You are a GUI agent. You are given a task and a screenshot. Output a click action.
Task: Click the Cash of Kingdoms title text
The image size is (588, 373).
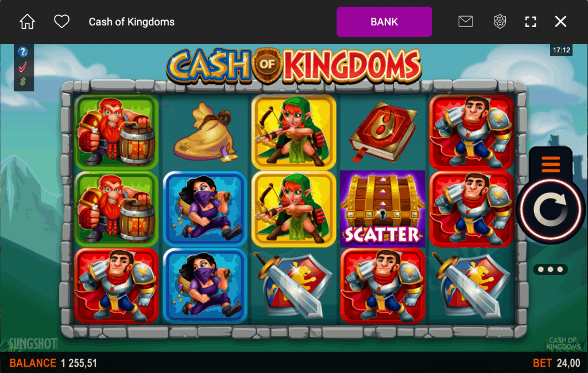click(131, 22)
